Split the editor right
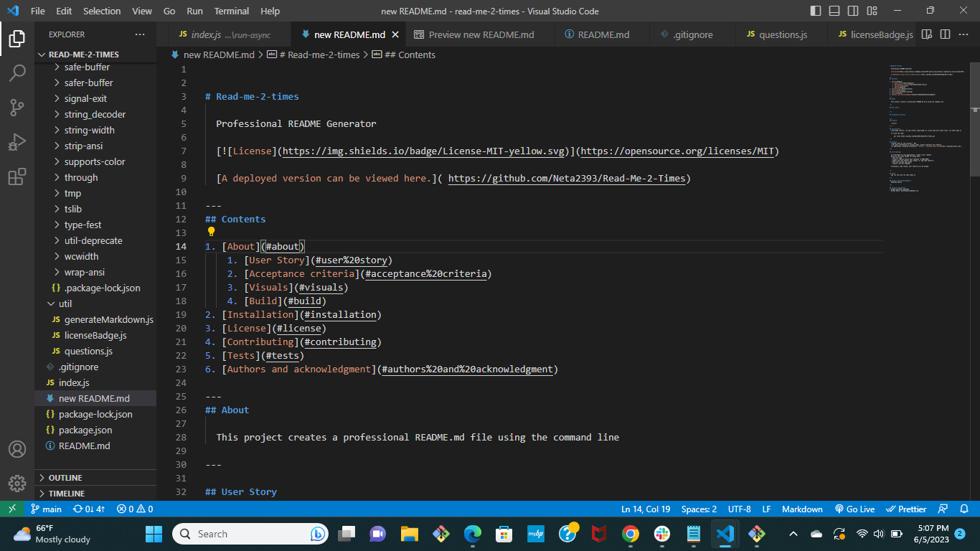Image resolution: width=980 pixels, height=551 pixels. pos(945,34)
